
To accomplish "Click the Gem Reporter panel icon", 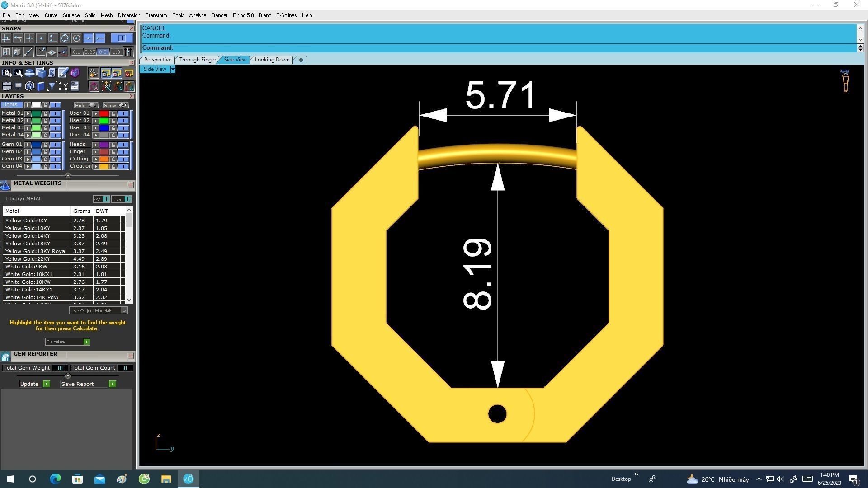I will 5,356.
